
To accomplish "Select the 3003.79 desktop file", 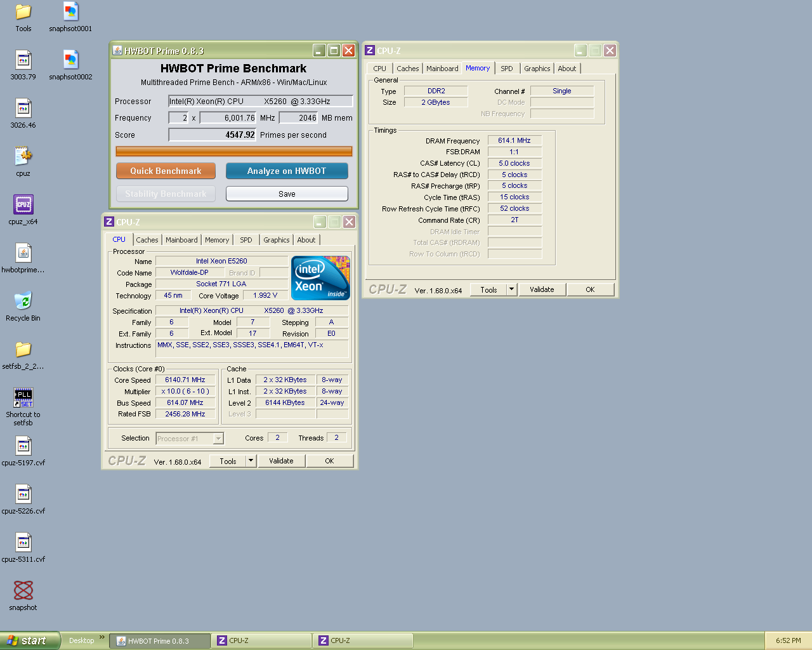I will [x=23, y=65].
